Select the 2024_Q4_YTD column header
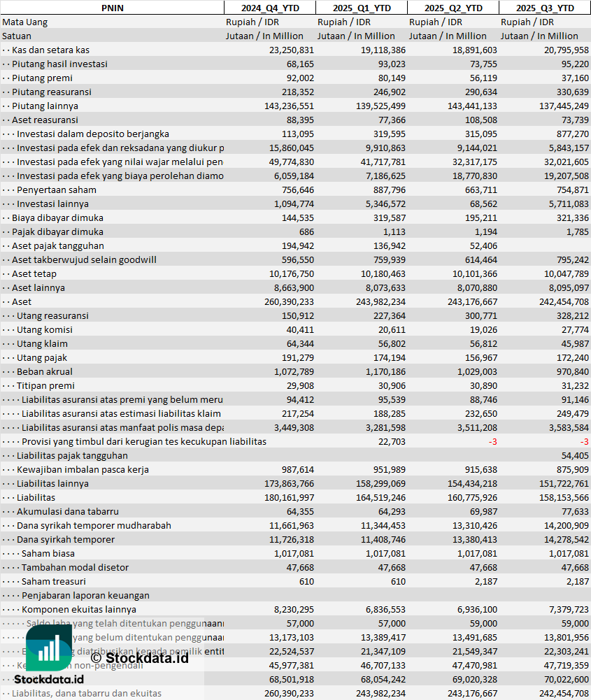The width and height of the screenshot is (591, 700). pos(270,8)
